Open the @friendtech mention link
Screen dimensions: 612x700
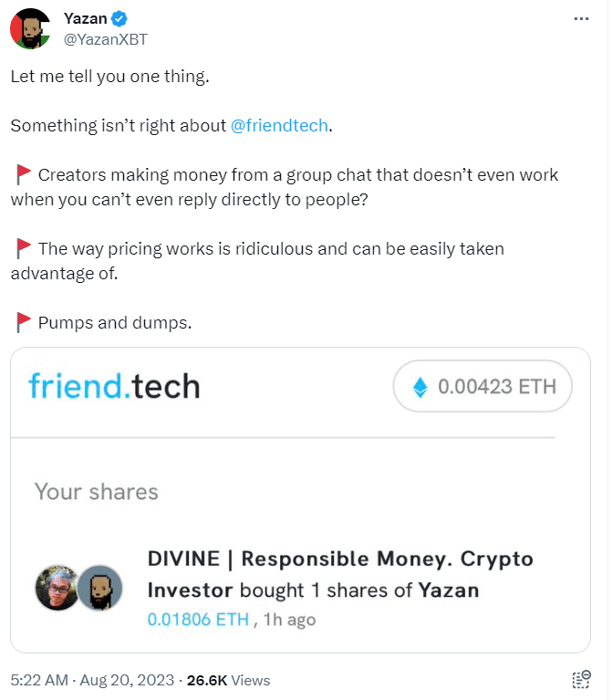click(x=279, y=125)
